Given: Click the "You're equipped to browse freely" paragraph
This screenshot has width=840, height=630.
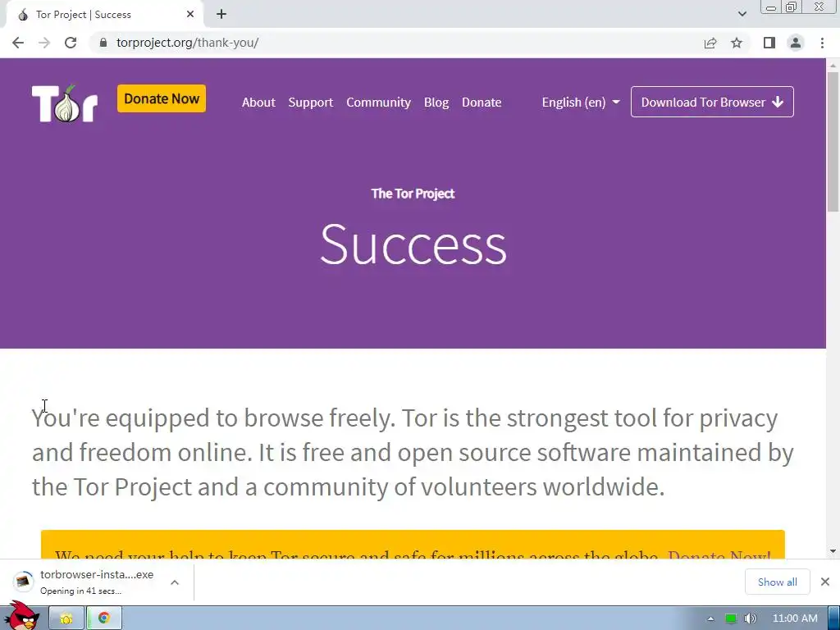Looking at the screenshot, I should click(413, 452).
